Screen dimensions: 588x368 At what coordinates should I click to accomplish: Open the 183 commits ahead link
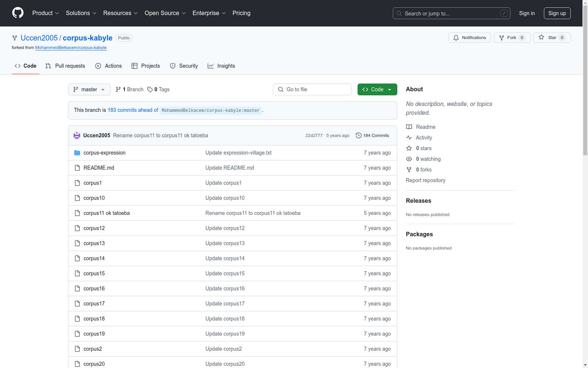(133, 110)
